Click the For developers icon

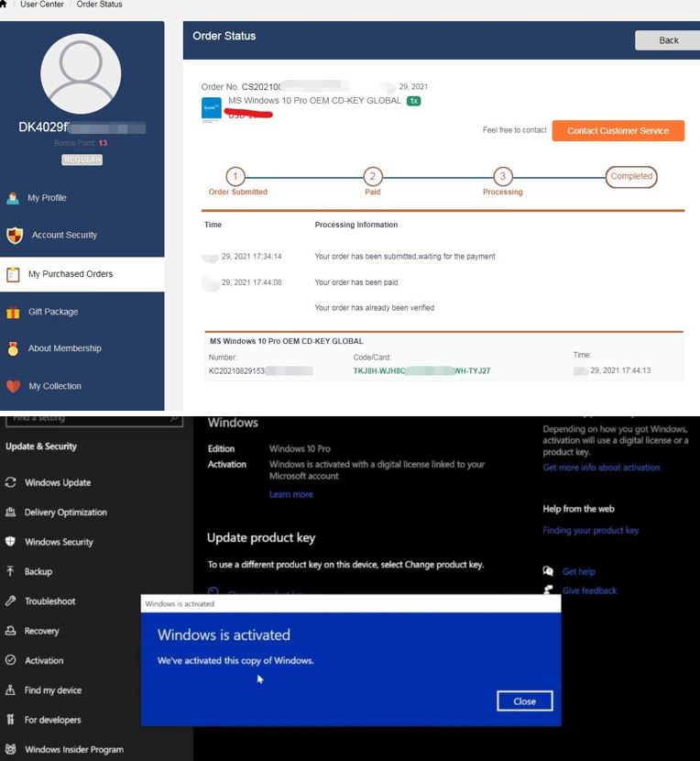(x=10, y=719)
